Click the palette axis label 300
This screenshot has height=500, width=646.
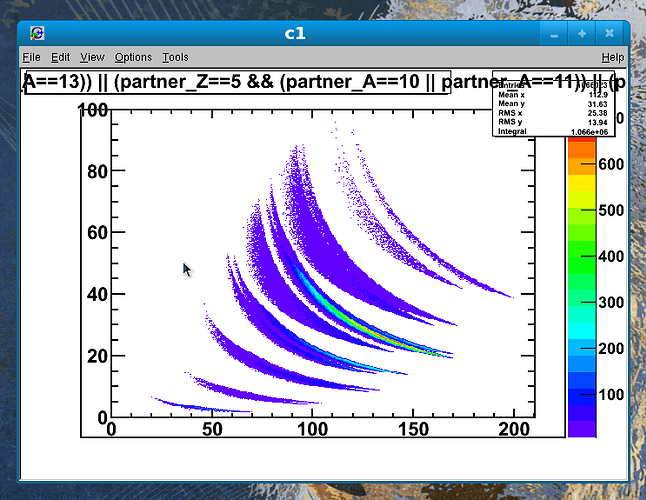(612, 303)
